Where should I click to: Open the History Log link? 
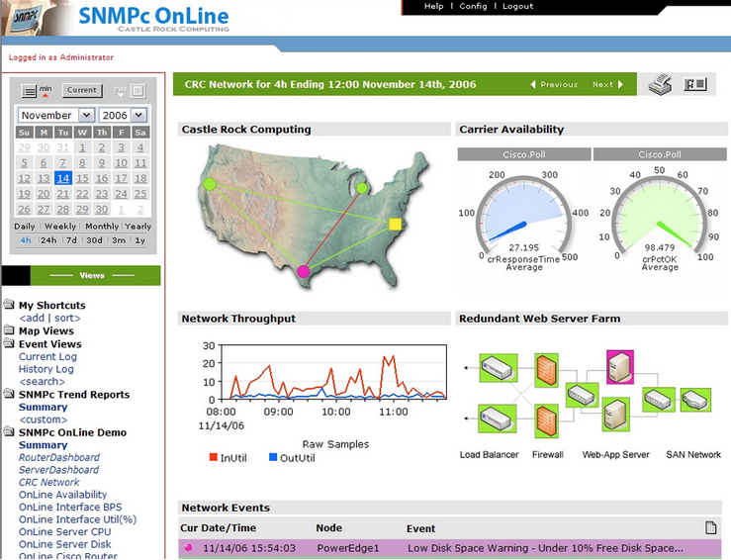coord(46,369)
